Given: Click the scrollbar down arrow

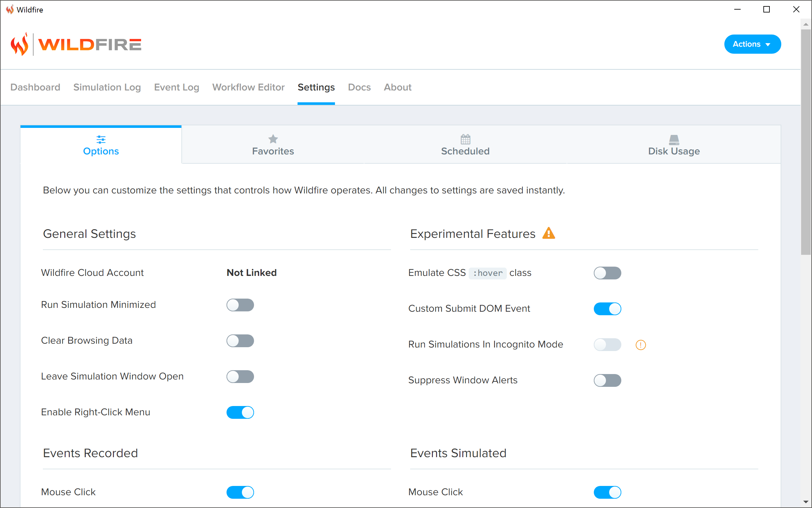Looking at the screenshot, I should pyautogui.click(x=806, y=502).
